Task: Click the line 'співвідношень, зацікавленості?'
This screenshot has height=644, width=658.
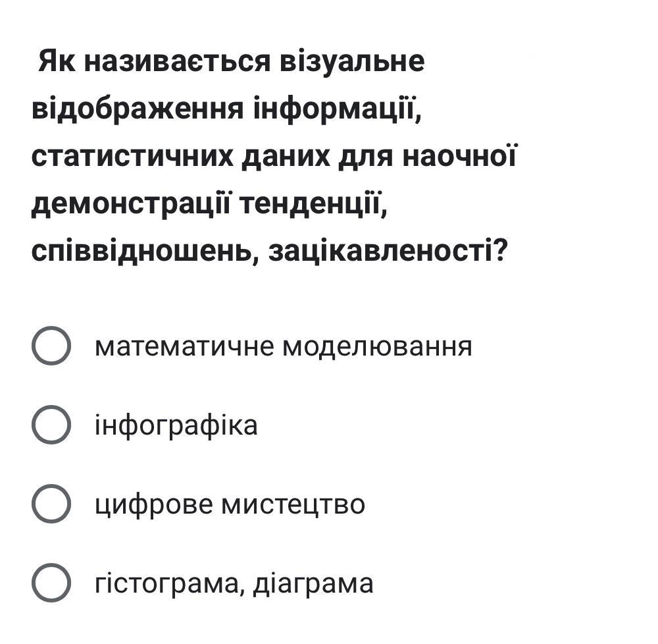Action: (270, 252)
